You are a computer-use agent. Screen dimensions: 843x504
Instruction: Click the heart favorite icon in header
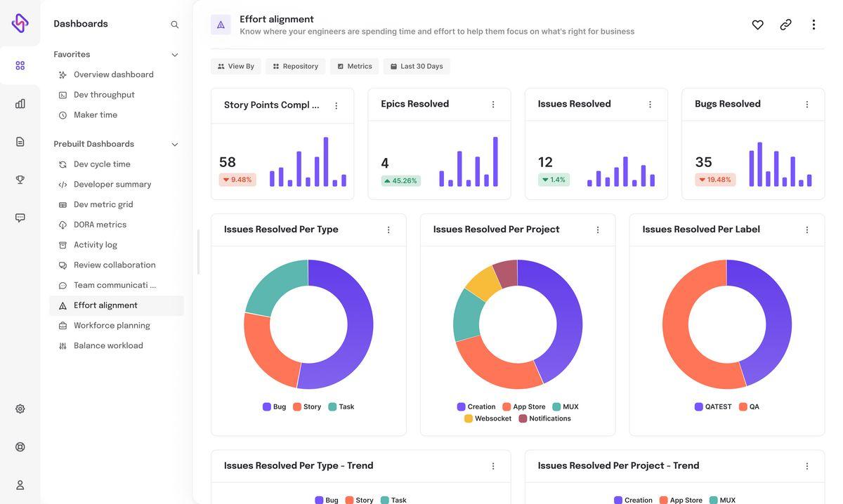pos(757,25)
